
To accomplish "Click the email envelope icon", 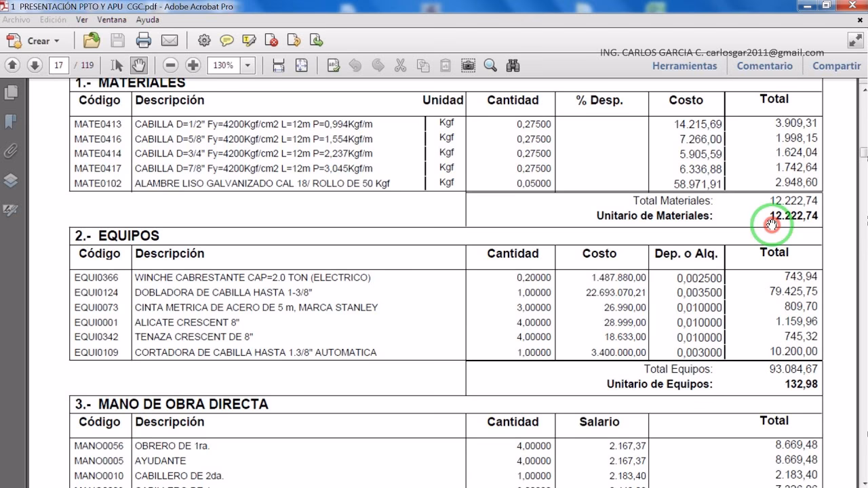I will (x=169, y=41).
